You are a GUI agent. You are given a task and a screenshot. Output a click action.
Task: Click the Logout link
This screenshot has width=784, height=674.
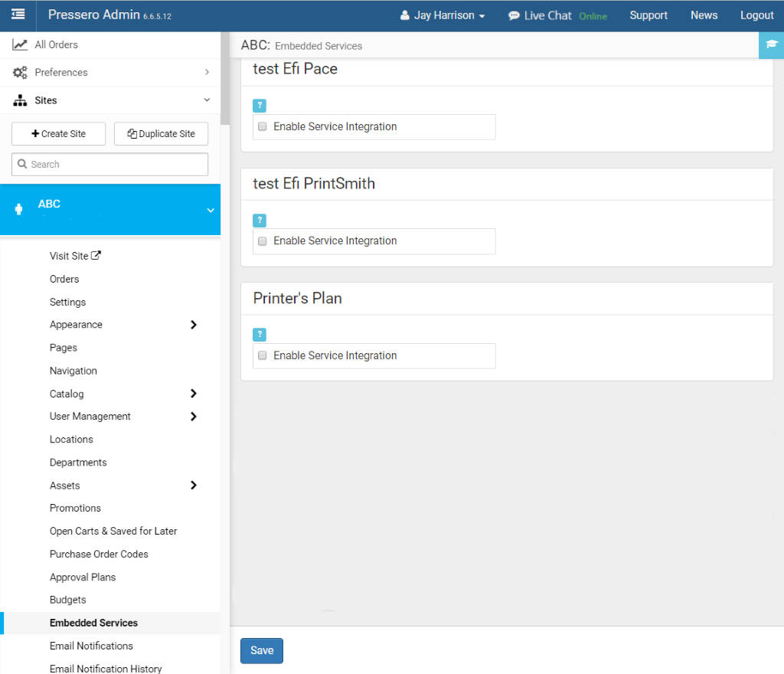[757, 15]
